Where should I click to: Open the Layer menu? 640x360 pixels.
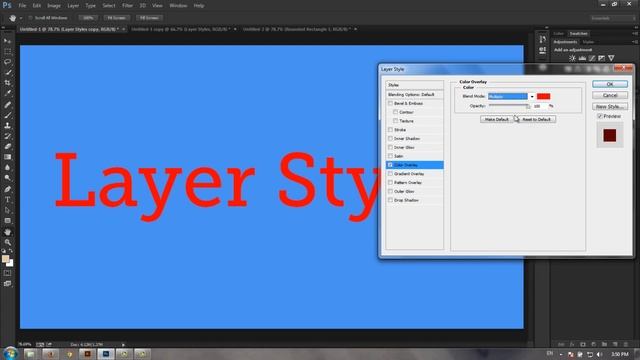[73, 6]
